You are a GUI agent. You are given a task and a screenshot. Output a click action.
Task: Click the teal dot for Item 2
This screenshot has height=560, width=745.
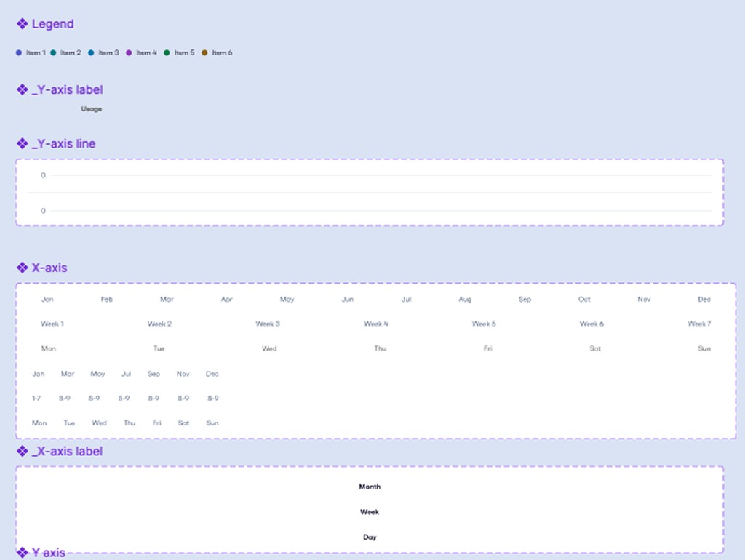coord(53,52)
